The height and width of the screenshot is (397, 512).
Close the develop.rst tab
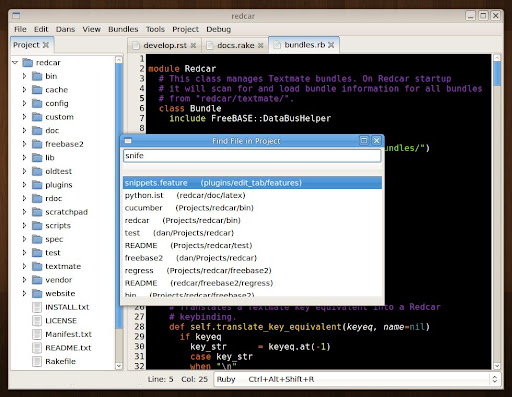tap(193, 45)
